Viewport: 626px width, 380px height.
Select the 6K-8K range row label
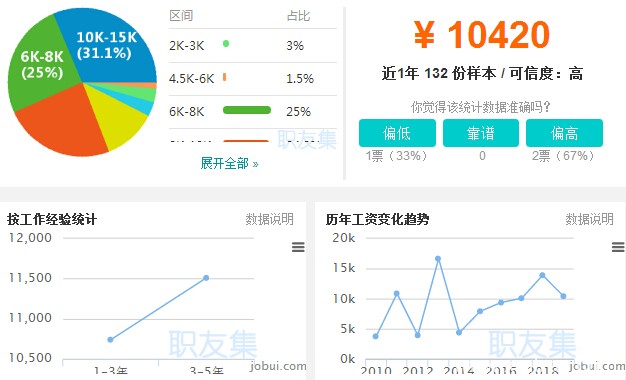click(x=186, y=112)
